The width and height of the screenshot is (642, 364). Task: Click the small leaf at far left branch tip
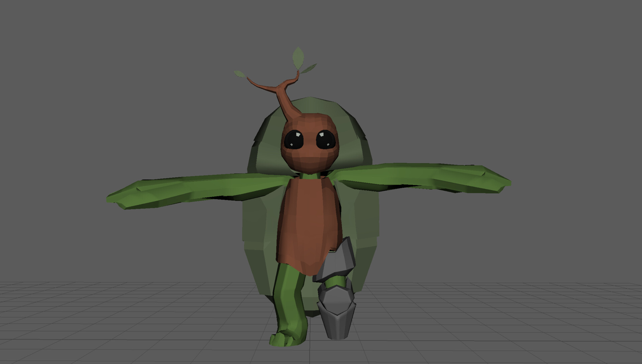(239, 74)
